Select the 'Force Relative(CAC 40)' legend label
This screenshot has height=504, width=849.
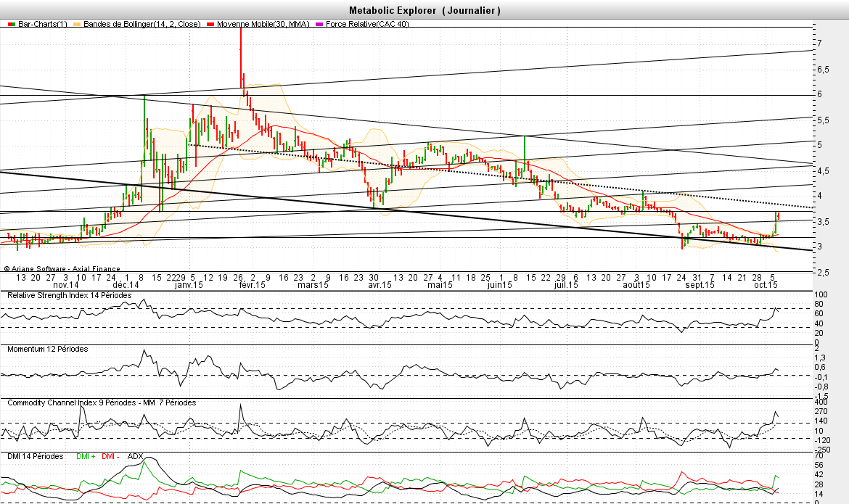(367, 25)
